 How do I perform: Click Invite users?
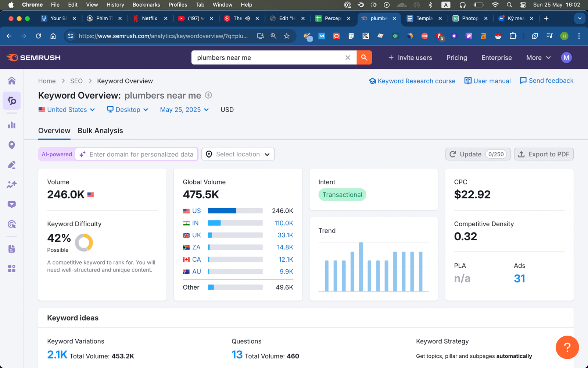(410, 57)
